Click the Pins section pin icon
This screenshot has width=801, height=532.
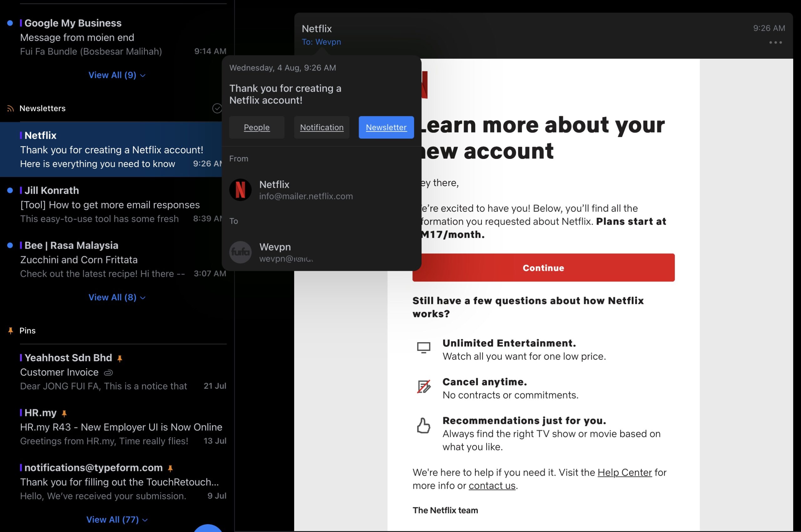pos(11,331)
